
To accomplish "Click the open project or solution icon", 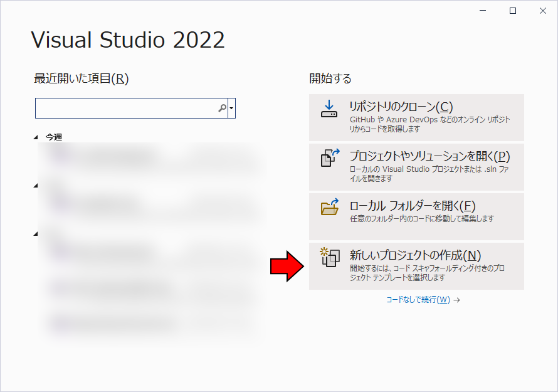I will tap(329, 157).
